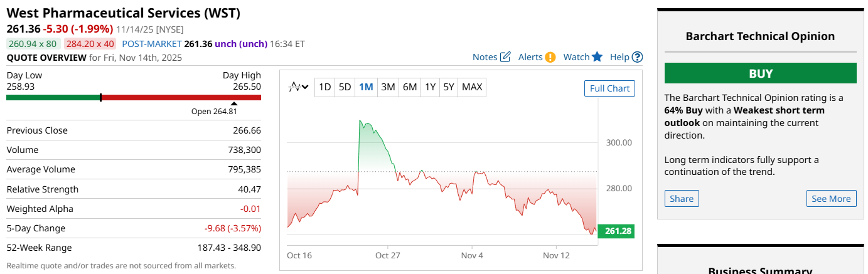Screen dimensions: 868x274
Task: Select the 5Y chart range
Action: click(x=448, y=87)
